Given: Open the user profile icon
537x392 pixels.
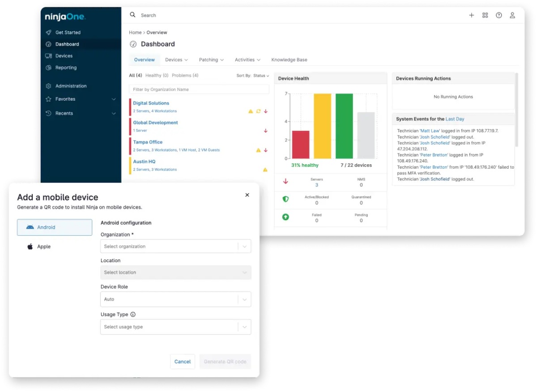Looking at the screenshot, I should [x=512, y=15].
